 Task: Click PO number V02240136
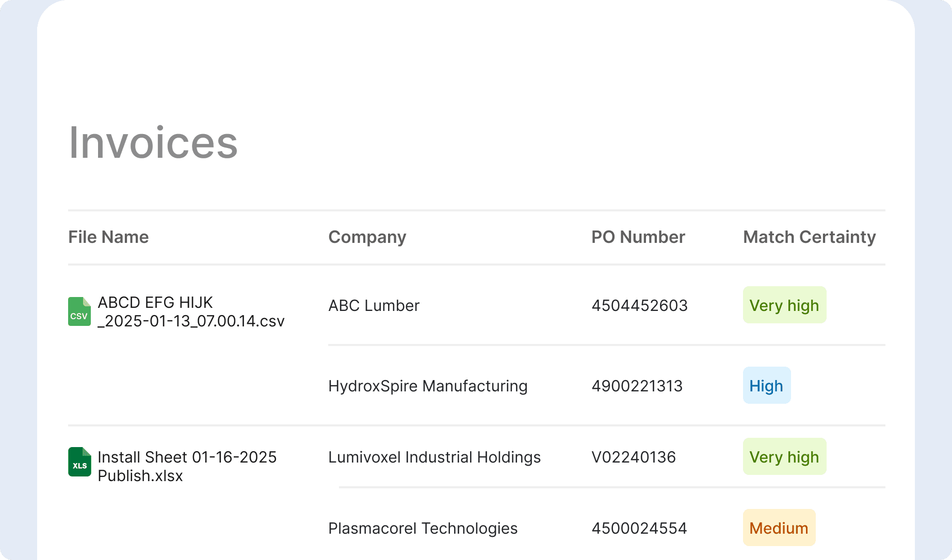634,457
